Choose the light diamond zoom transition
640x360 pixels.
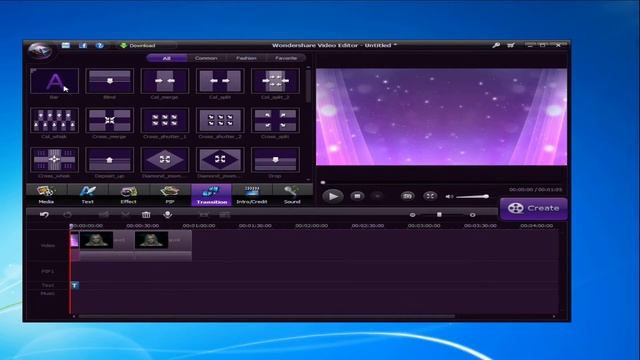click(165, 160)
